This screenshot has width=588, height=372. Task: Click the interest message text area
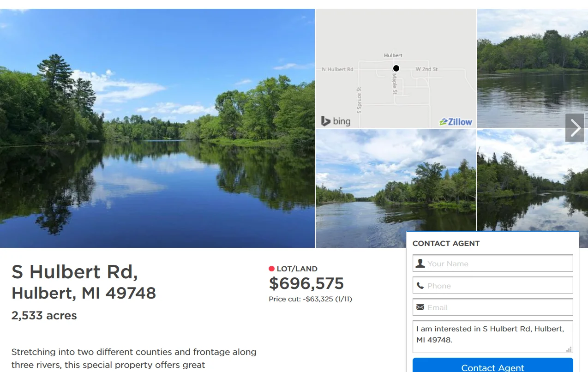click(492, 336)
